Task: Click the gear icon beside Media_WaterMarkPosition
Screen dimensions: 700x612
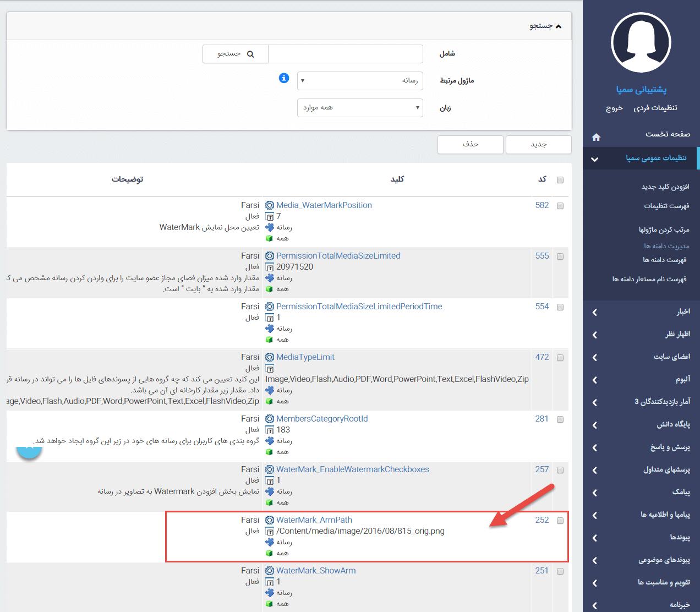Action: (x=270, y=205)
